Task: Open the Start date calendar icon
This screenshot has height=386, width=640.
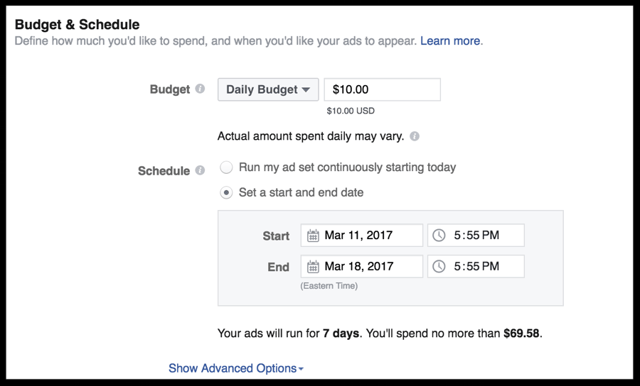Action: coord(313,235)
